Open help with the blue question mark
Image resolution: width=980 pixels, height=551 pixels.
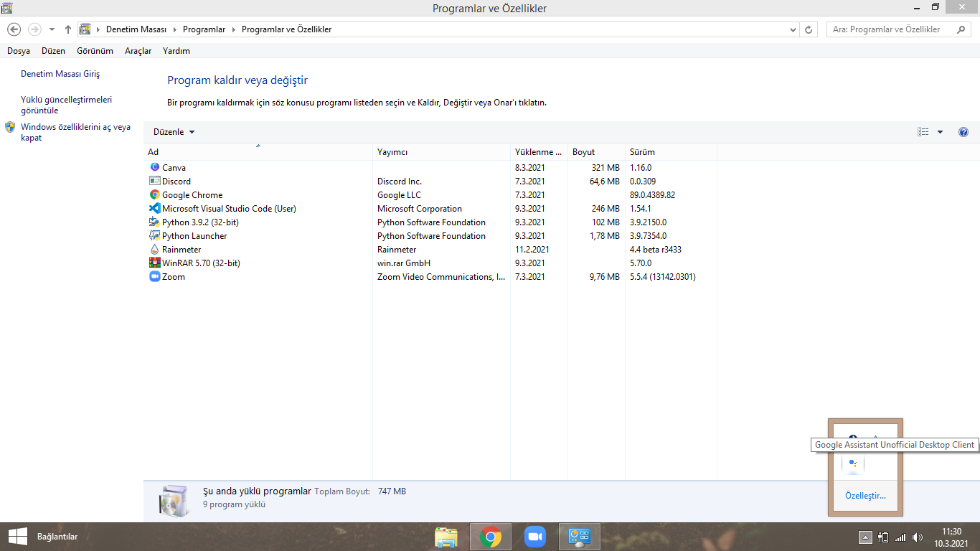(x=963, y=132)
